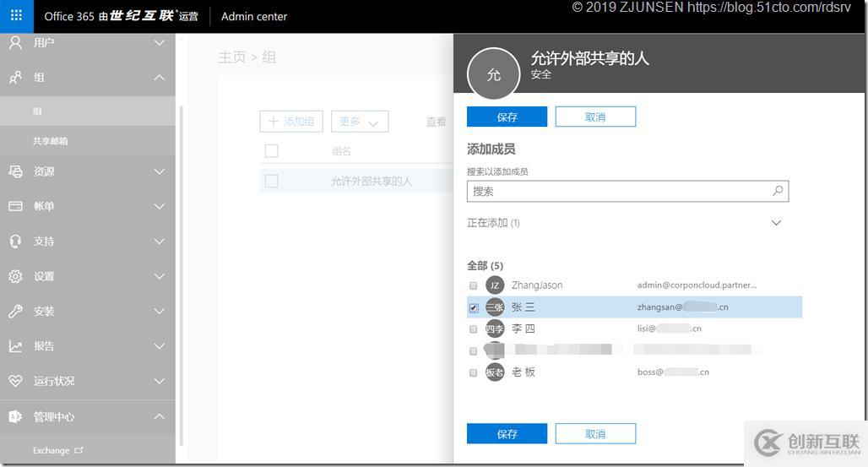Collapse the 管理中心 section chevron
Image resolution: width=868 pixels, height=467 pixels.
point(160,416)
